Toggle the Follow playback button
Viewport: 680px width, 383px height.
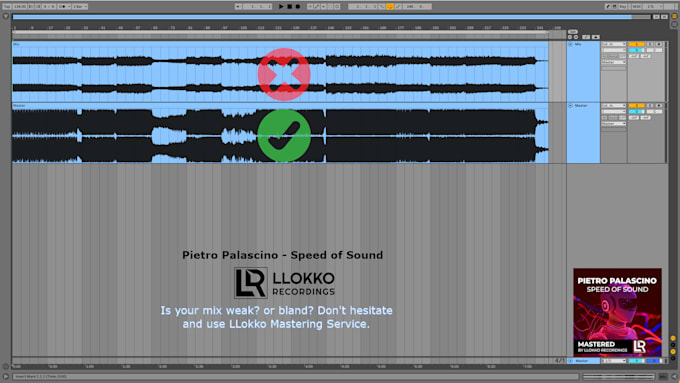pyautogui.click(x=238, y=7)
